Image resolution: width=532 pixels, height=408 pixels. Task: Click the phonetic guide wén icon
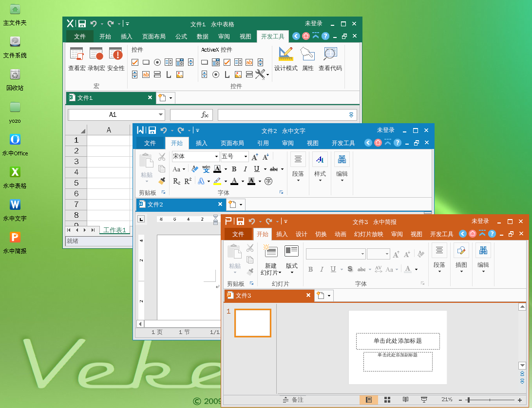206,169
